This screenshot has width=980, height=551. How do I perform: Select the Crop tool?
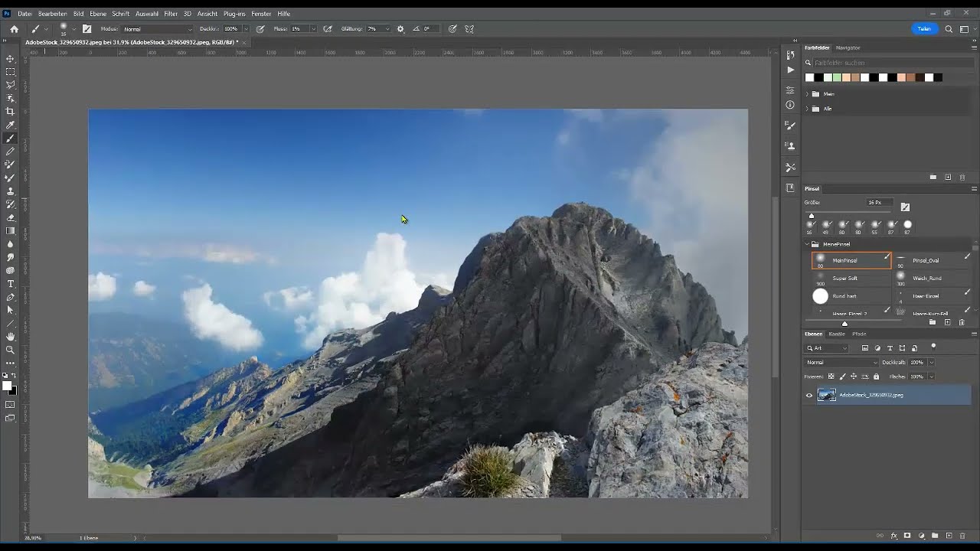pos(10,112)
